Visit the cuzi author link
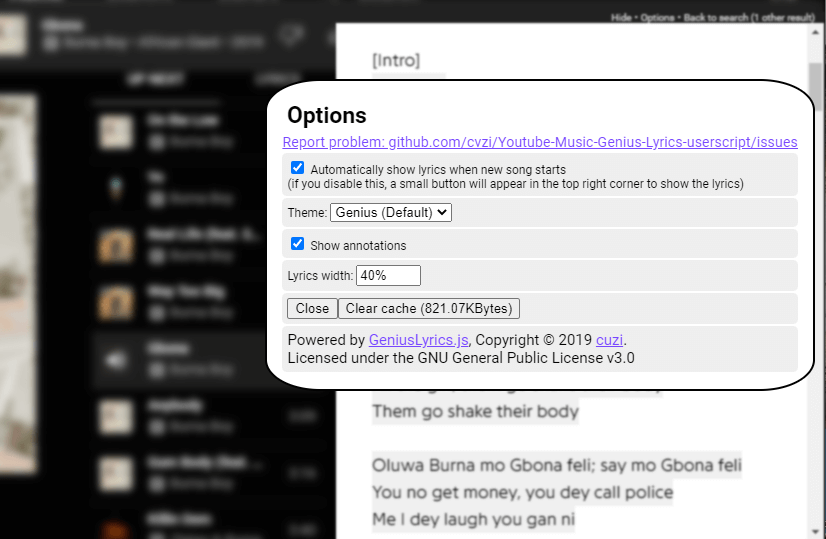The width and height of the screenshot is (826, 539). coord(609,340)
